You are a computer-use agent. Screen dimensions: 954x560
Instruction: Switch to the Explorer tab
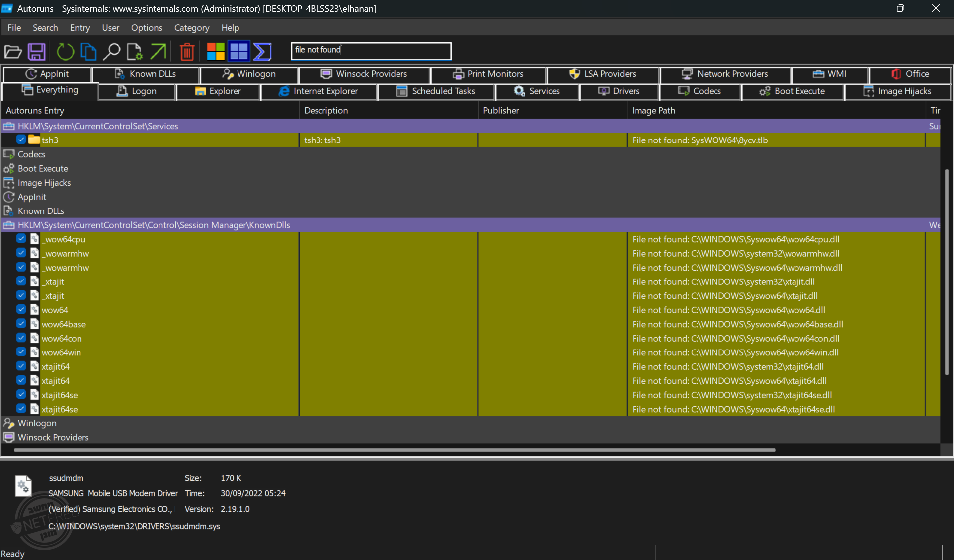click(218, 91)
